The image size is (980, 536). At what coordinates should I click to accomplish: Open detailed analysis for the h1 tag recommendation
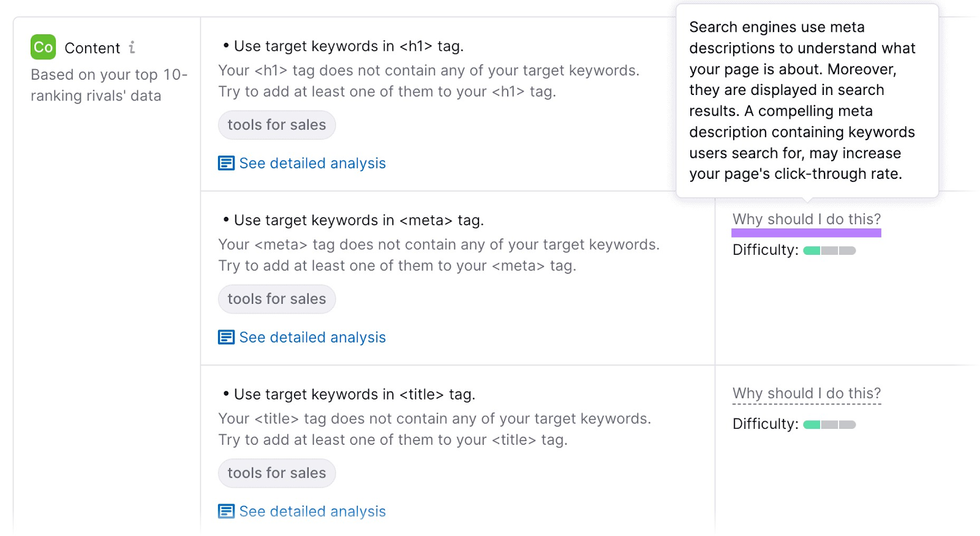click(312, 163)
